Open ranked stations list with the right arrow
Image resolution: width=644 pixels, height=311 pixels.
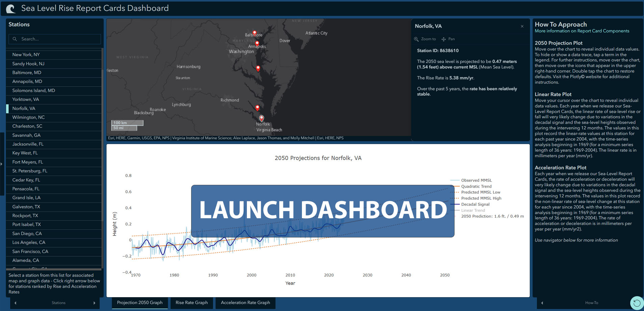pyautogui.click(x=95, y=303)
